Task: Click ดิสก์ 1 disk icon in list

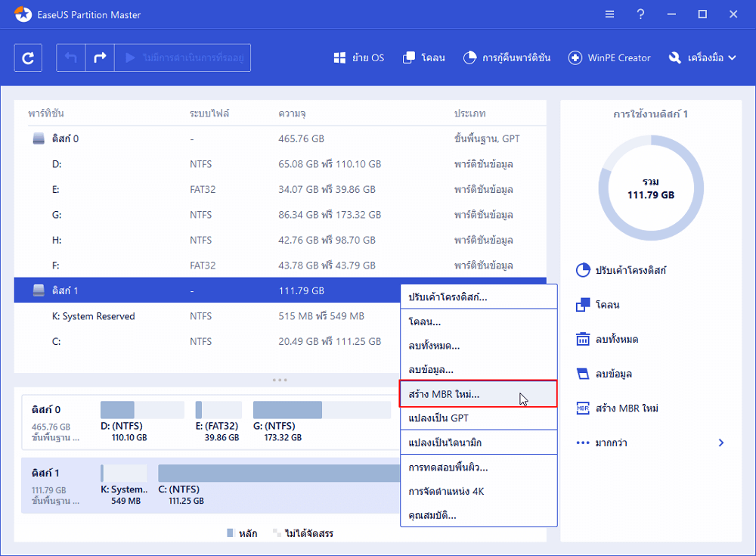Action: click(x=39, y=290)
